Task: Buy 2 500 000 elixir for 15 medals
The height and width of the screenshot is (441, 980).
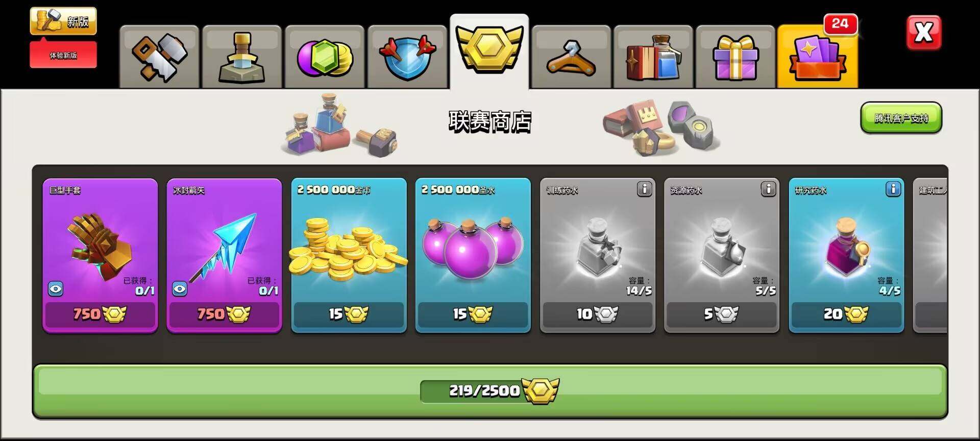Action: click(x=473, y=314)
